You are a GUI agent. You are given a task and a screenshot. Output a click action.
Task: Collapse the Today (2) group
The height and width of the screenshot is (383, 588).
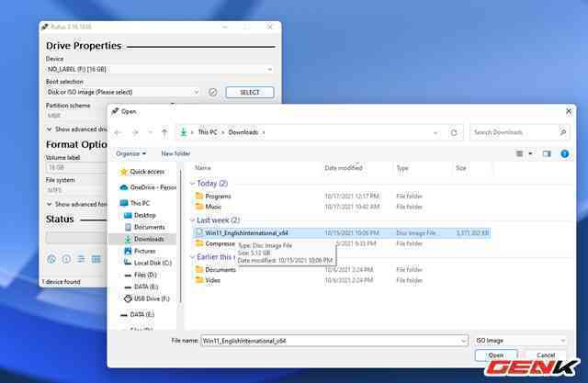pyautogui.click(x=192, y=184)
